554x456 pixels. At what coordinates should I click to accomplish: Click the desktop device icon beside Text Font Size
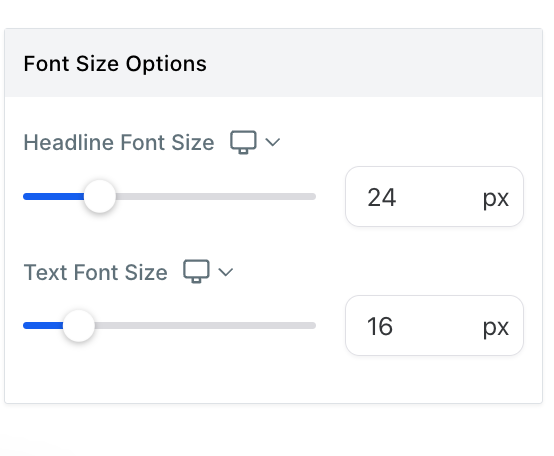click(196, 272)
